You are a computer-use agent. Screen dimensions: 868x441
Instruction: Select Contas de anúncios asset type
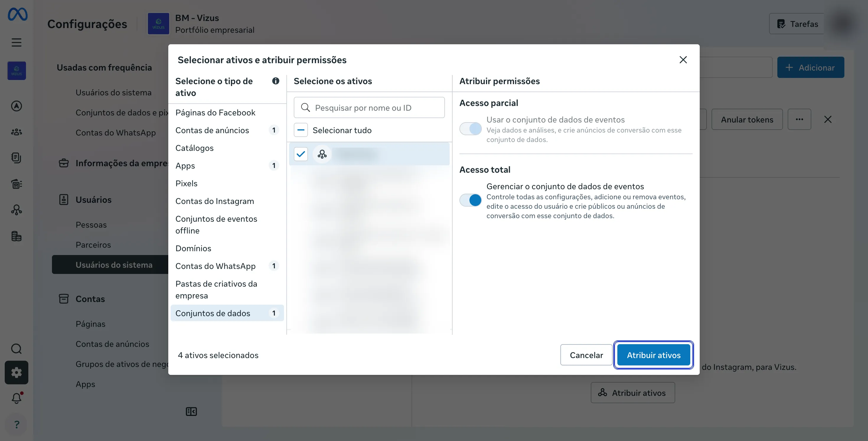pos(227,130)
